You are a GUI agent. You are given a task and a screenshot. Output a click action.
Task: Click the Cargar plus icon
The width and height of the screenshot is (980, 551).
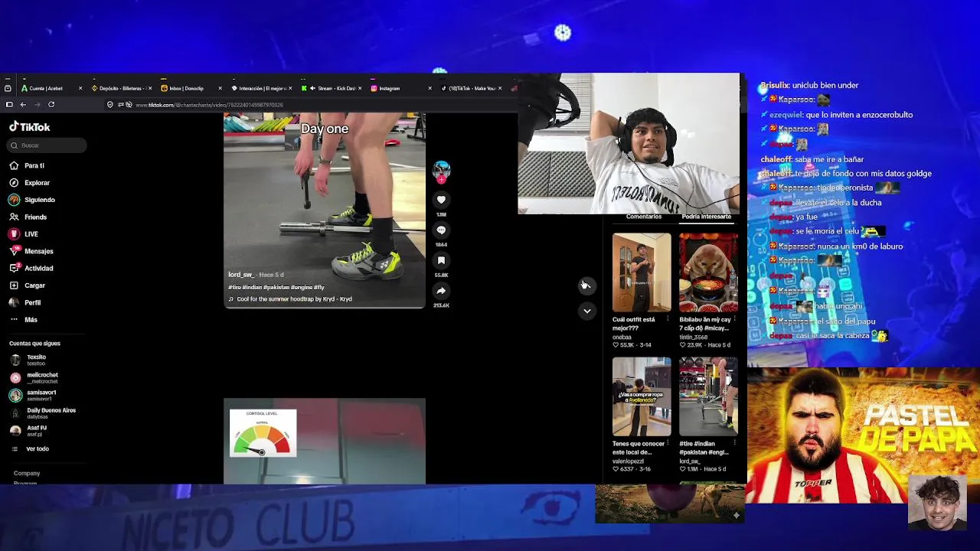[x=14, y=285]
